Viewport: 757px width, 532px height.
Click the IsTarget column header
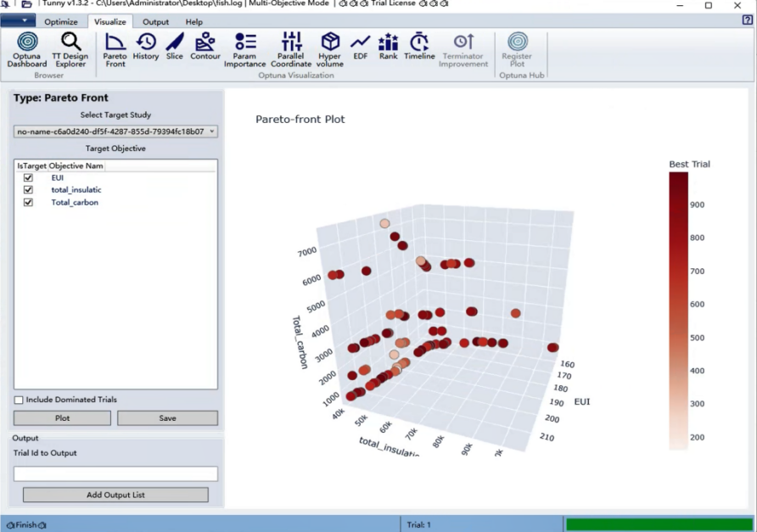pos(31,165)
